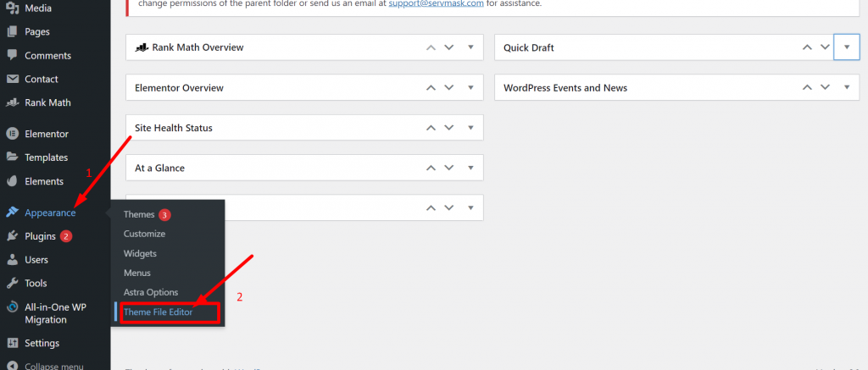Open the Contact menu
This screenshot has height=370, width=868.
point(42,79)
